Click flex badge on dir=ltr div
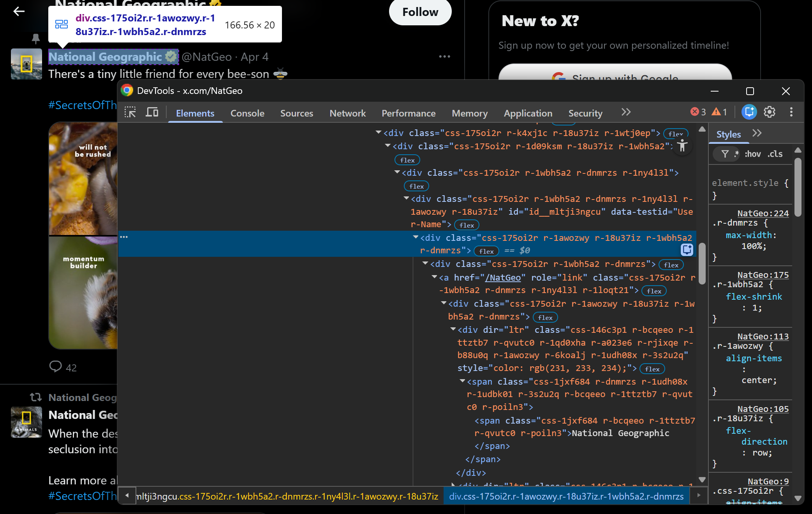Viewport: 812px width, 514px height. (x=652, y=369)
